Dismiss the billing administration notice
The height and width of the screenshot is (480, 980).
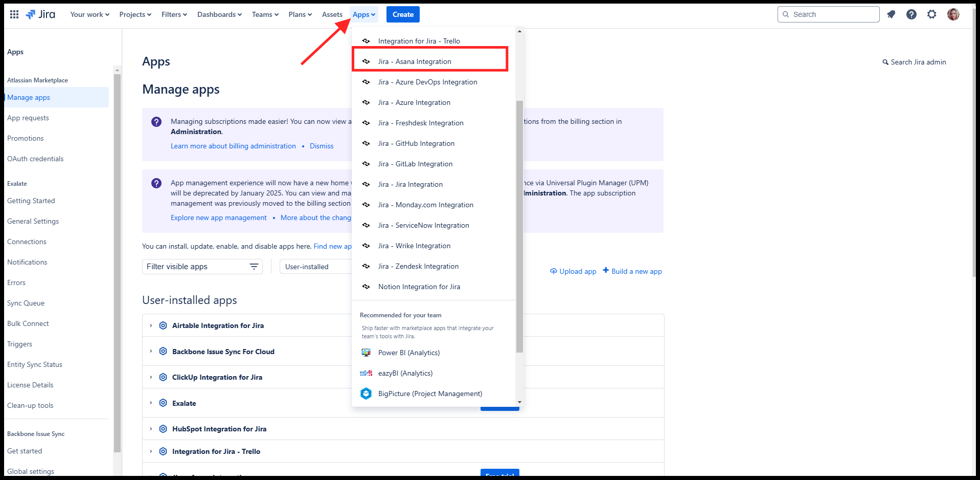[322, 146]
